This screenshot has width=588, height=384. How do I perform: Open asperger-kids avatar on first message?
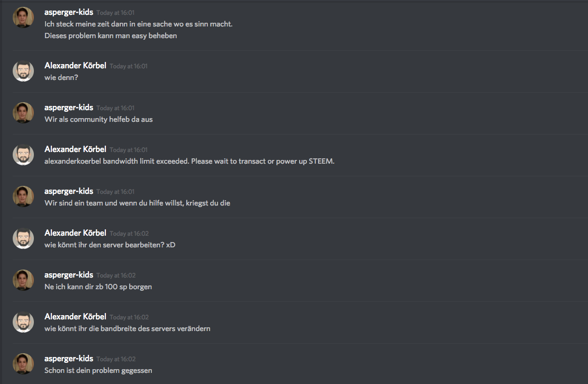point(23,17)
